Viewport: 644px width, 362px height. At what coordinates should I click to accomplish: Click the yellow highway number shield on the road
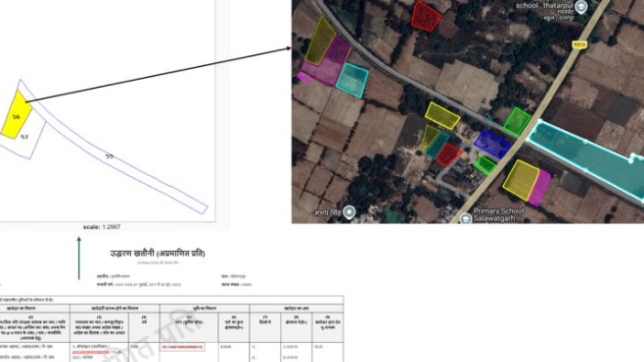pyautogui.click(x=579, y=44)
